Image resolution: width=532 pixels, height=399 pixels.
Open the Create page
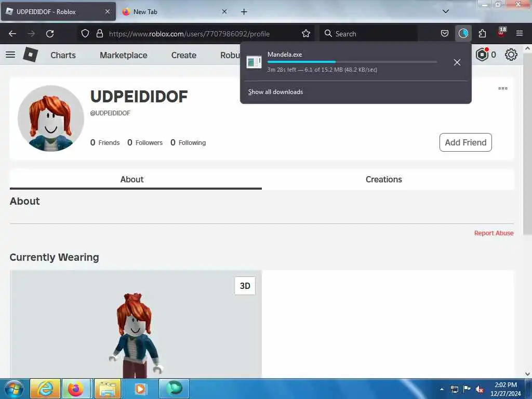[183, 55]
